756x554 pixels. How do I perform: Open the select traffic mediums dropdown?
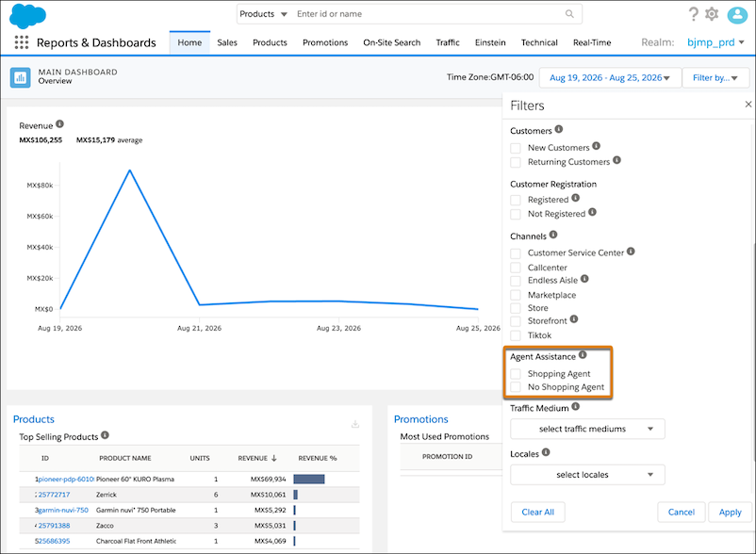tap(587, 429)
